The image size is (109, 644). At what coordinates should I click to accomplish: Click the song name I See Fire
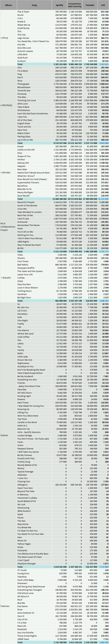(x=22, y=117)
